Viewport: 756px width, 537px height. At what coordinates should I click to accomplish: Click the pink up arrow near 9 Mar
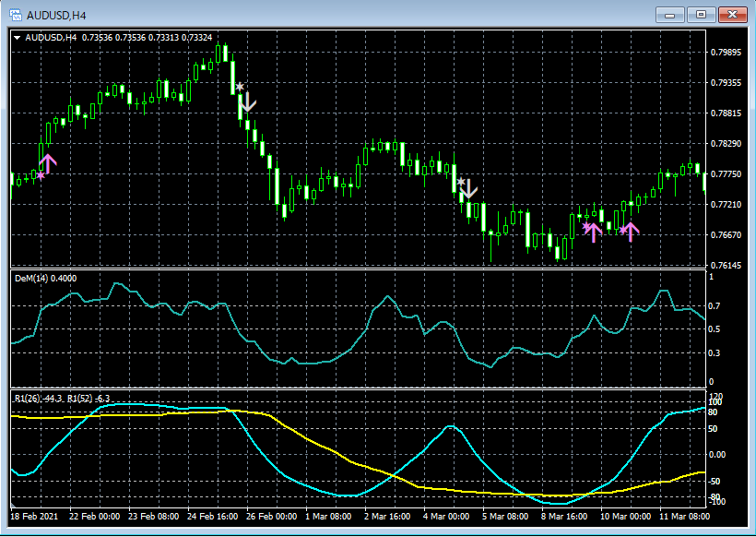click(x=594, y=232)
